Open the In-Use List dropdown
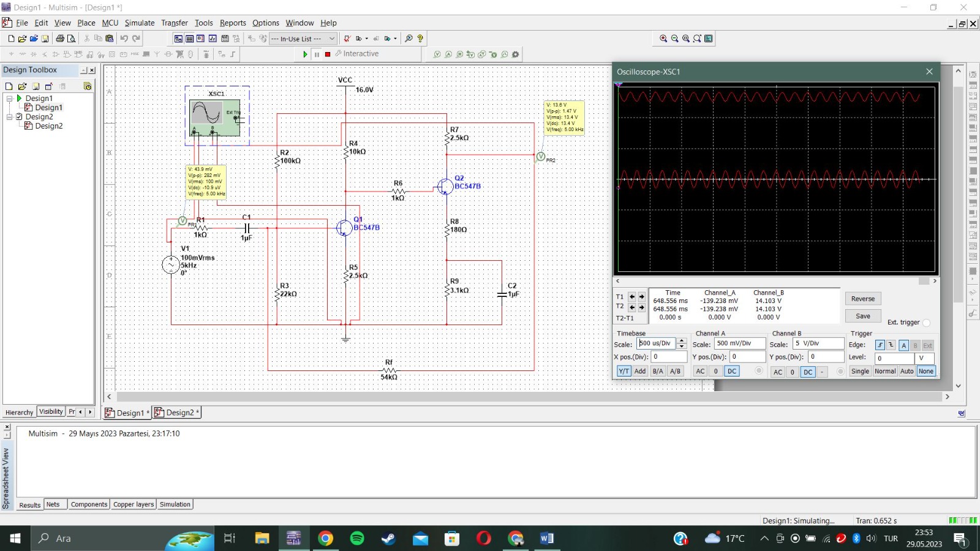The width and height of the screenshot is (980, 551). point(303,39)
